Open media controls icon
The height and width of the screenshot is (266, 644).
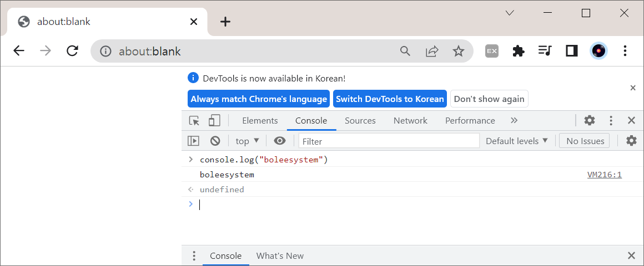(545, 51)
